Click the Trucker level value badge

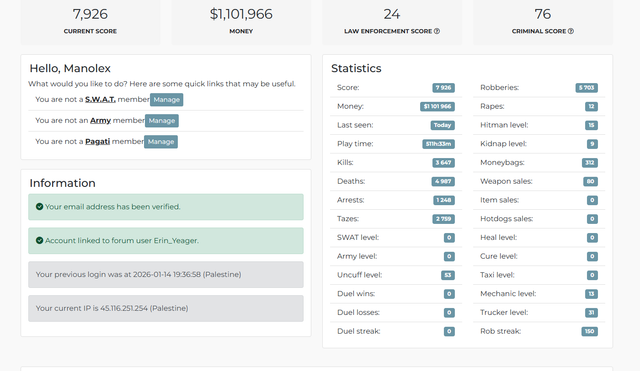click(591, 313)
